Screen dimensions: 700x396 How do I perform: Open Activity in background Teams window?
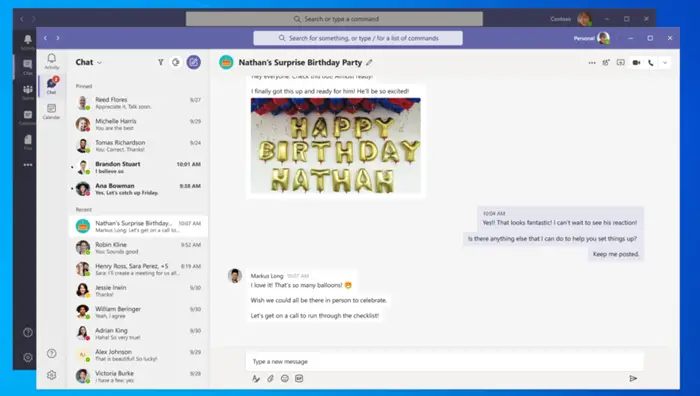click(x=27, y=42)
